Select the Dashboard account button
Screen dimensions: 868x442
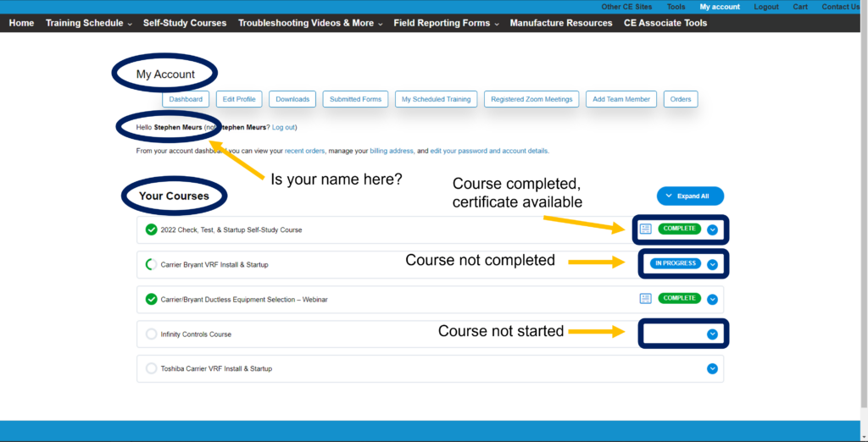point(186,99)
